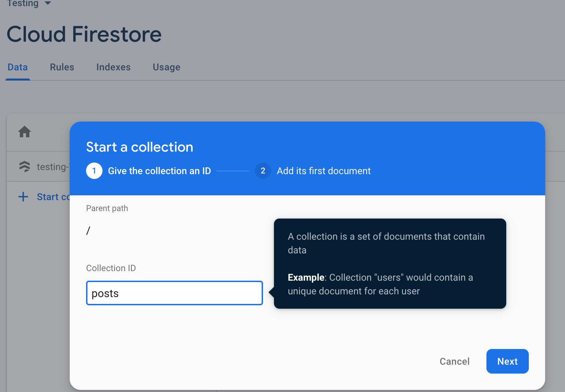Select step 1 circle in collection wizard
Image resolution: width=565 pixels, height=392 pixels.
[x=94, y=171]
